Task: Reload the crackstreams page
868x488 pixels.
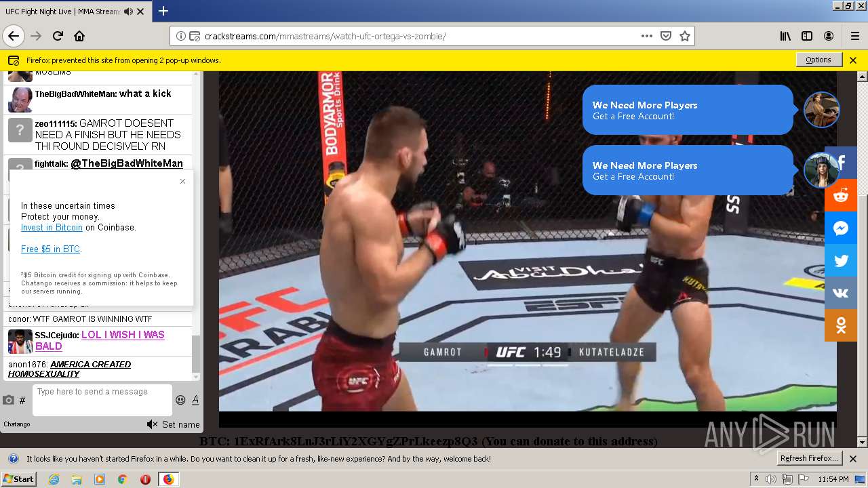Action: [58, 36]
